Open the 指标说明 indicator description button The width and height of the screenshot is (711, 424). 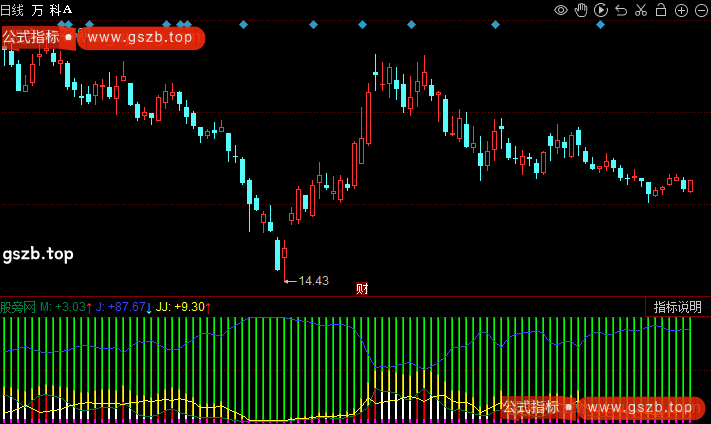tap(677, 307)
